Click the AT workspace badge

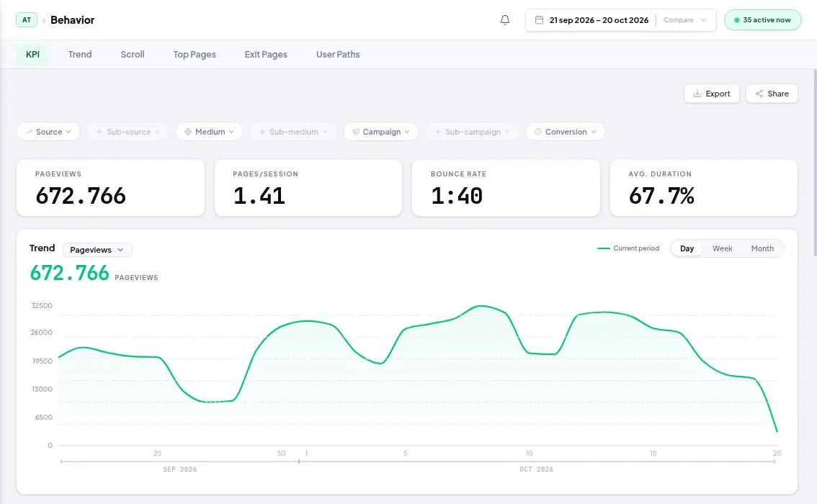[x=27, y=19]
